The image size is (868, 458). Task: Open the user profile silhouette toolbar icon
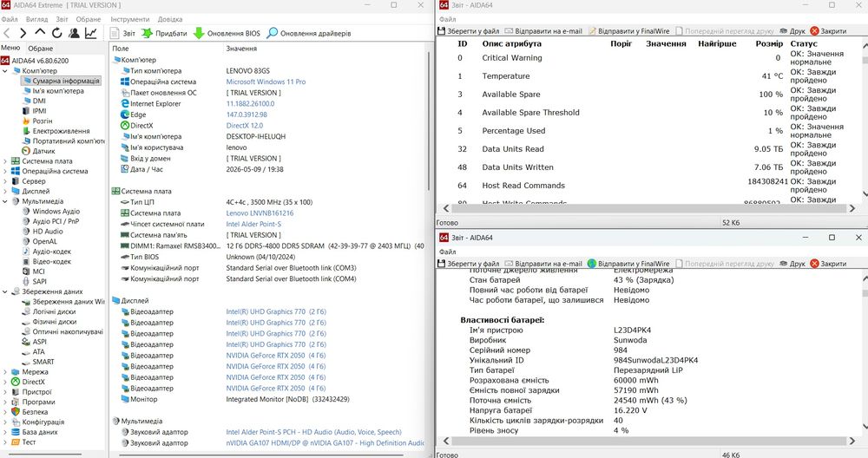coord(74,33)
